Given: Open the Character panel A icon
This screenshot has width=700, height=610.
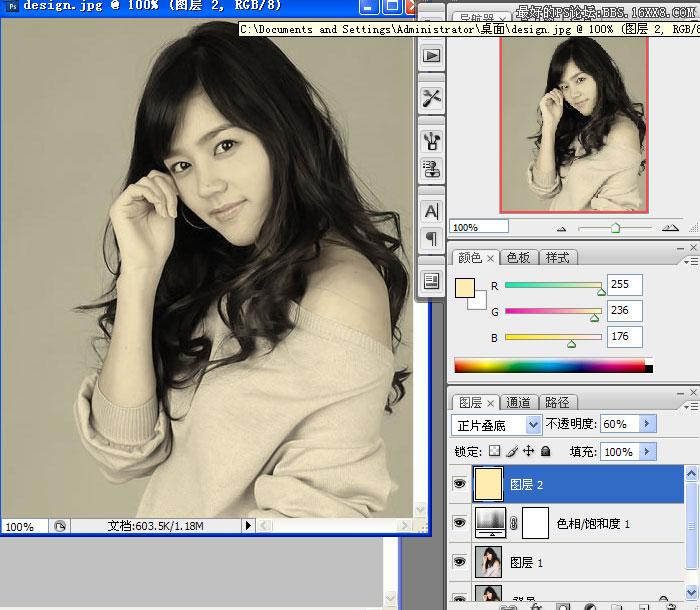Looking at the screenshot, I should (x=431, y=211).
